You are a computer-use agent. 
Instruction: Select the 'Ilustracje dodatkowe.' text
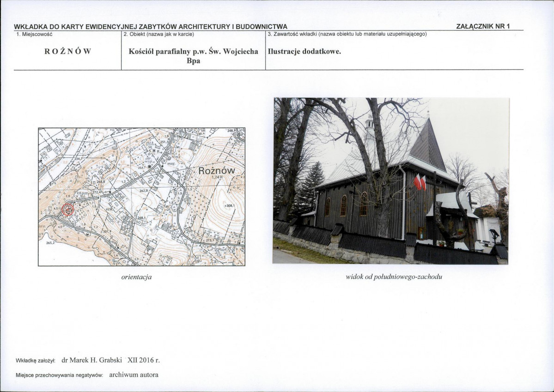(x=304, y=51)
